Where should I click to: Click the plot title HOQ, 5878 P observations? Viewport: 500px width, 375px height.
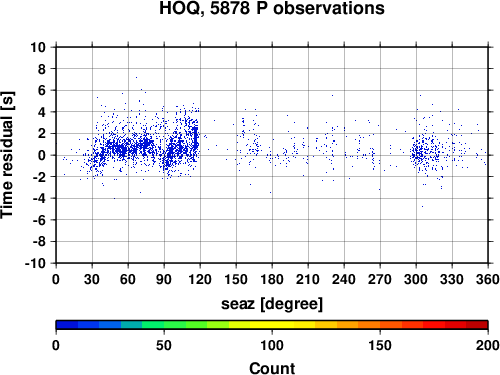click(x=272, y=8)
